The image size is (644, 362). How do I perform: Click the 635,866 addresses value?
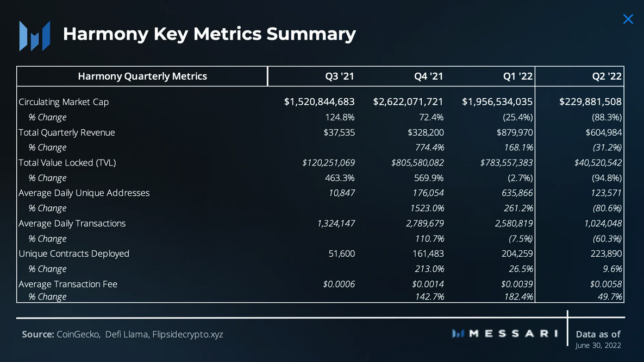(517, 193)
